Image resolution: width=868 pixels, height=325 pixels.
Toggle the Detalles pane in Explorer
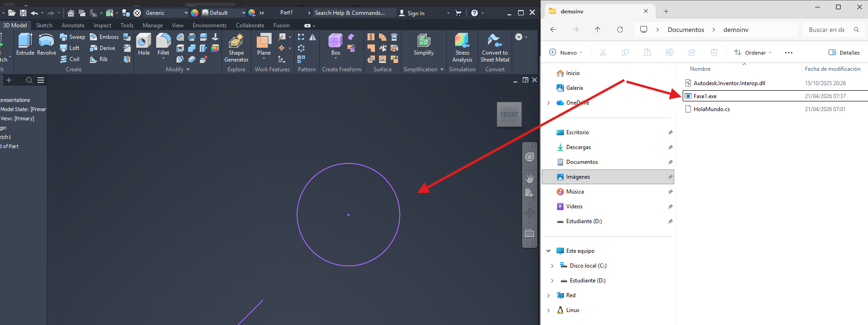click(844, 52)
